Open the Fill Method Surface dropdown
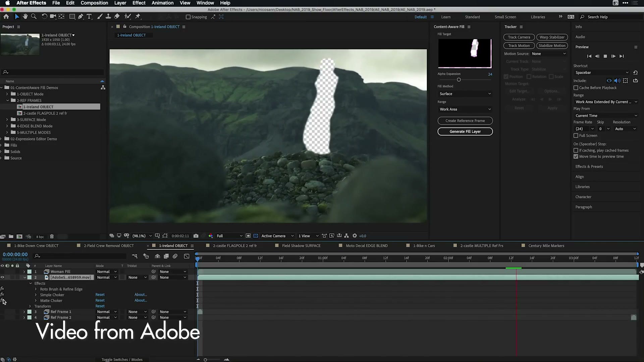 point(465,94)
